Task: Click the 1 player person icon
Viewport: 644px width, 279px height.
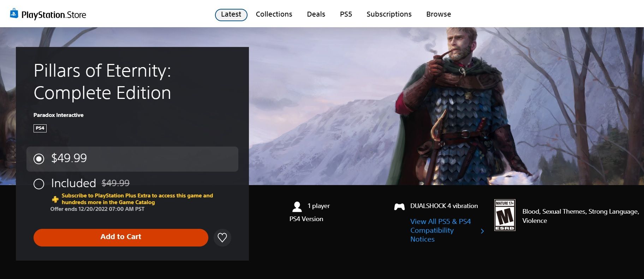Action: [x=297, y=206]
